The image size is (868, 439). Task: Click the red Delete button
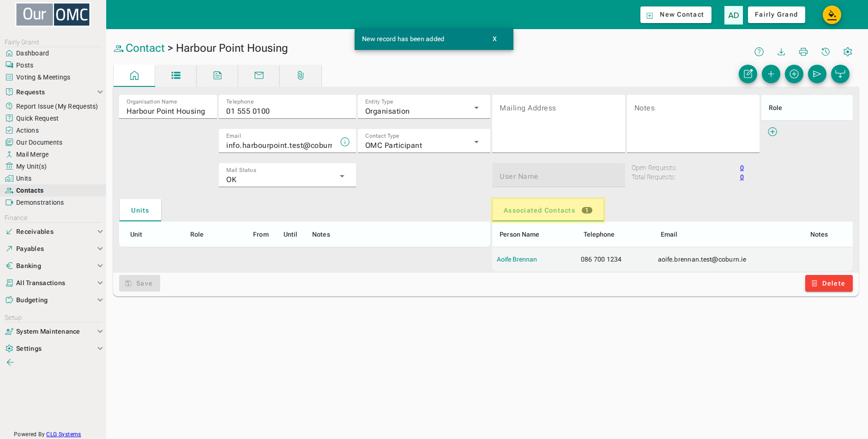pyautogui.click(x=829, y=283)
